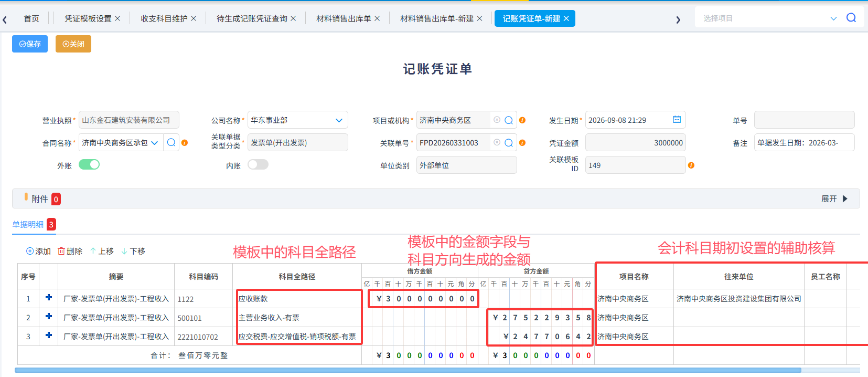This screenshot has width=868, height=377.
Task: Close the 收支科目维护 tab
Action: tap(194, 18)
